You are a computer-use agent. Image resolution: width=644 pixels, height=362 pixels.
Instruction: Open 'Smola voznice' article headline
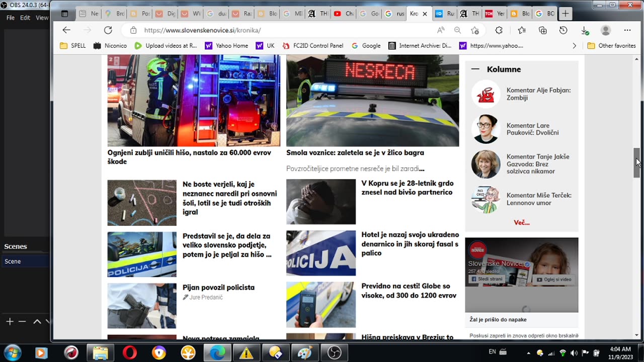click(355, 153)
